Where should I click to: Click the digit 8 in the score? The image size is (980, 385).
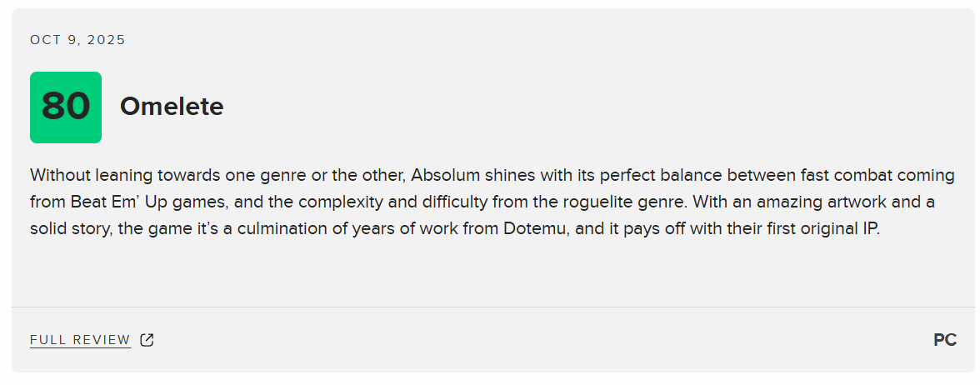tap(53, 107)
